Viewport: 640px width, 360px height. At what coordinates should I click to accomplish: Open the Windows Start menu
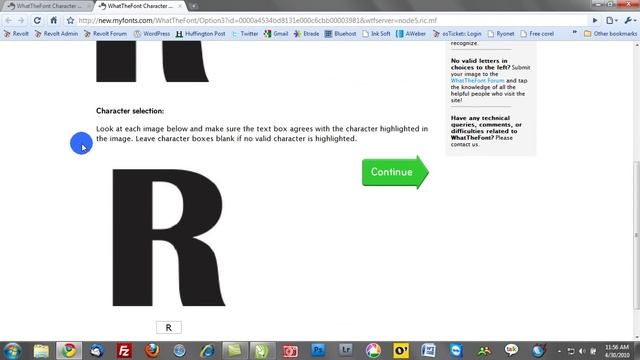point(13,351)
